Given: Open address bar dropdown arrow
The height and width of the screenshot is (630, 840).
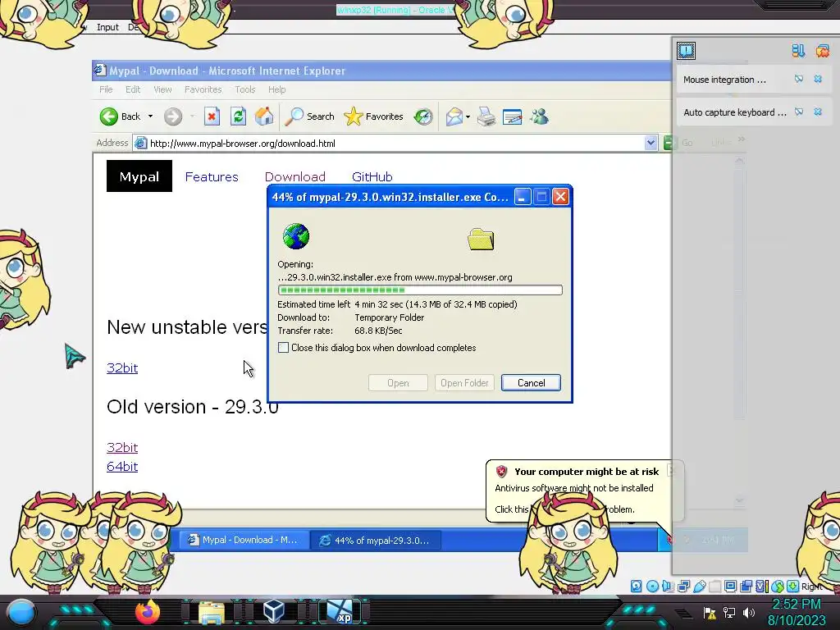Looking at the screenshot, I should pos(651,143).
